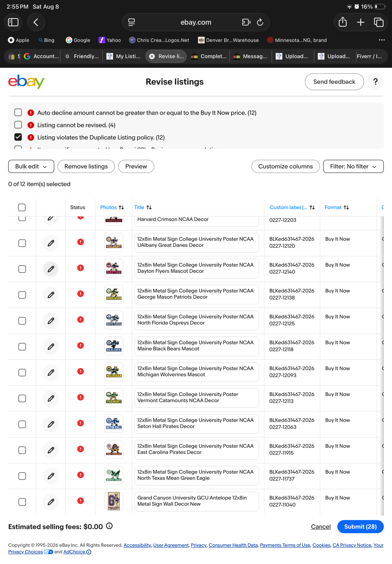Check the Listing cannot be revised filter
Viewport: 392px width, 564px height.
18,125
